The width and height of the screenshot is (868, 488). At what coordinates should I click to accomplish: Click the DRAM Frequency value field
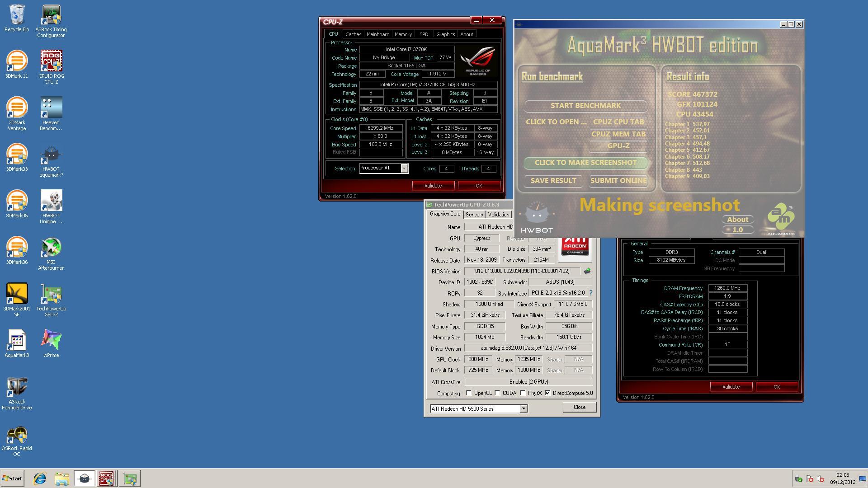pos(727,288)
